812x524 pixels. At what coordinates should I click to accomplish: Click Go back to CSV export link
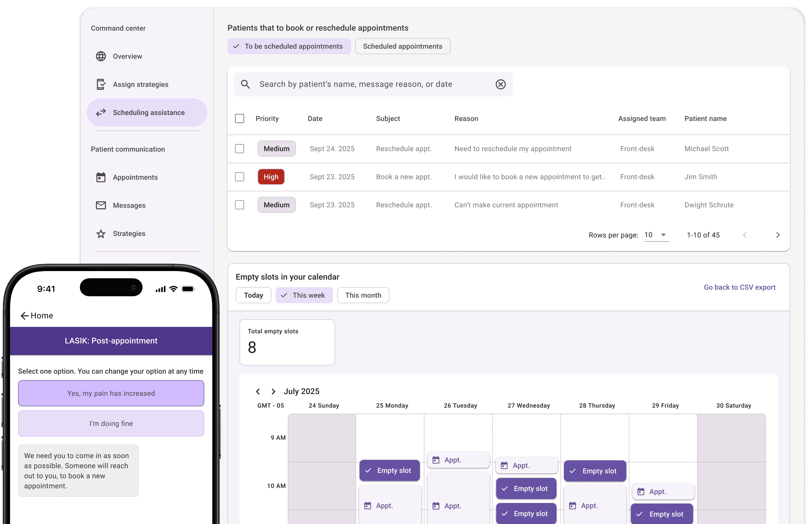coord(739,287)
